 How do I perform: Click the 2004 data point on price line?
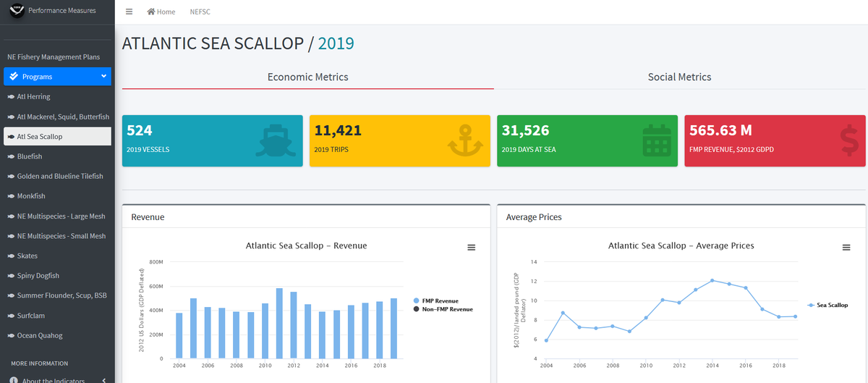pyautogui.click(x=546, y=340)
